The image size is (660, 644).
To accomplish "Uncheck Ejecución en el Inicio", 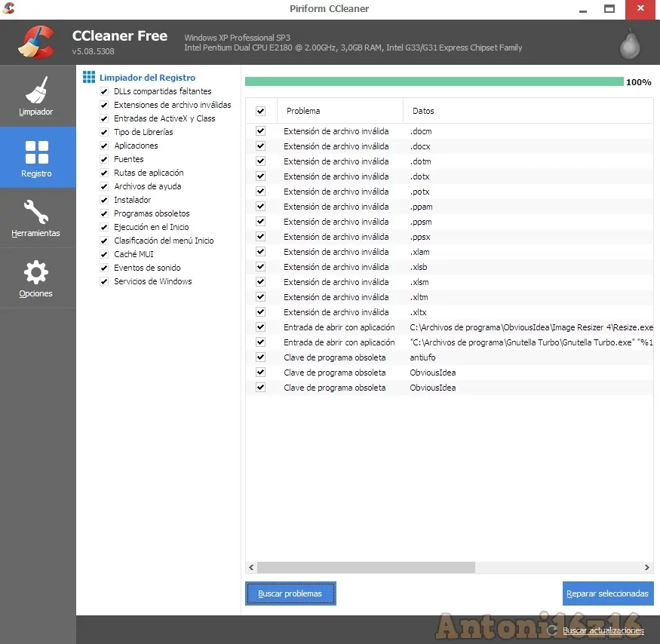I will click(x=104, y=227).
